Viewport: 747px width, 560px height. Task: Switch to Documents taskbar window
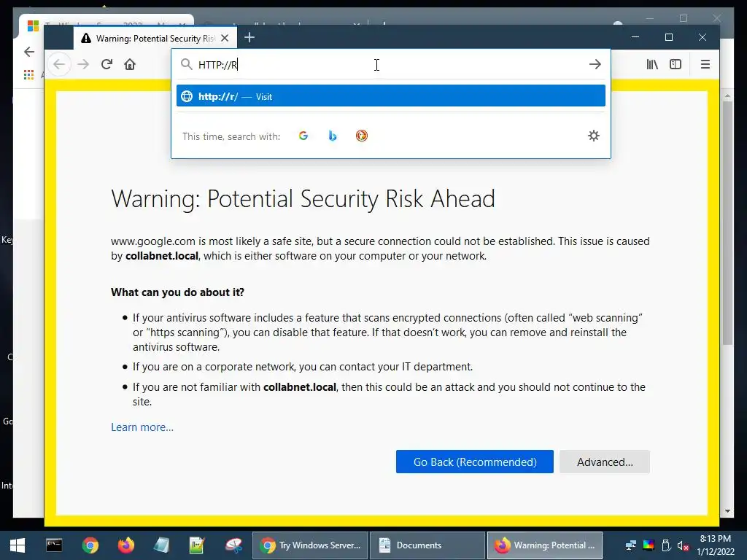427,545
